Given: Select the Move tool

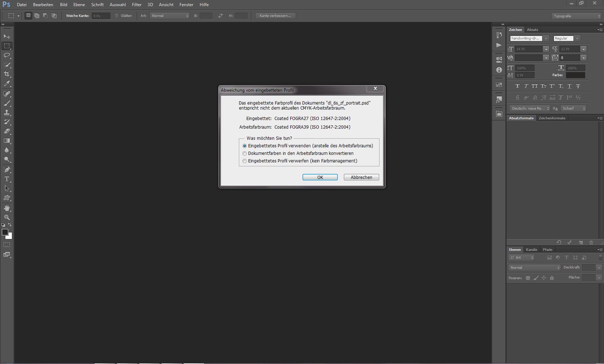Looking at the screenshot, I should click(x=7, y=37).
